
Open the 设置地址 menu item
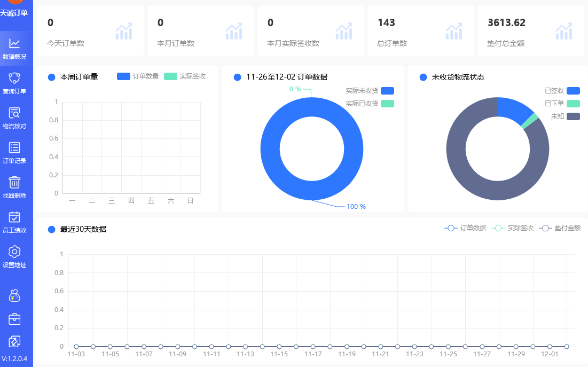coord(14,256)
